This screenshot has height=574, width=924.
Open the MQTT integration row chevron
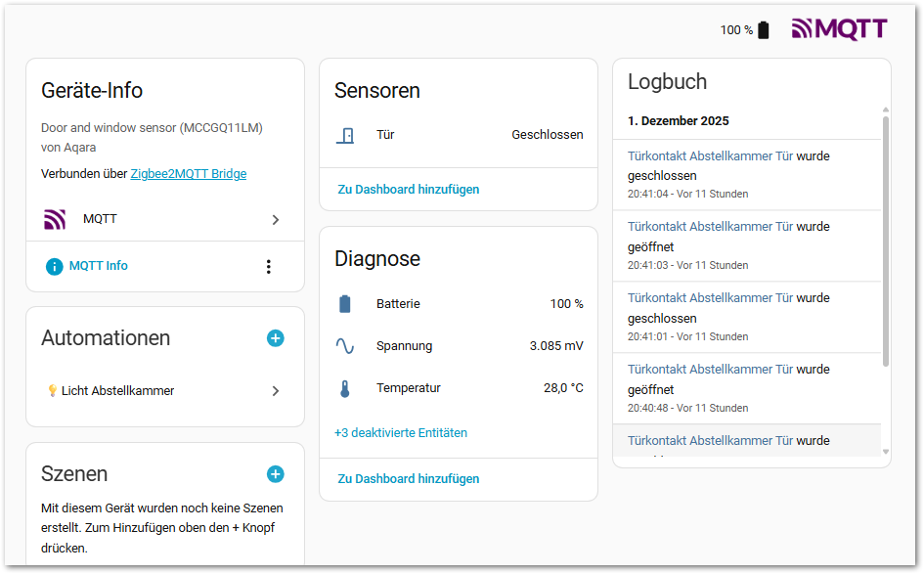(276, 220)
